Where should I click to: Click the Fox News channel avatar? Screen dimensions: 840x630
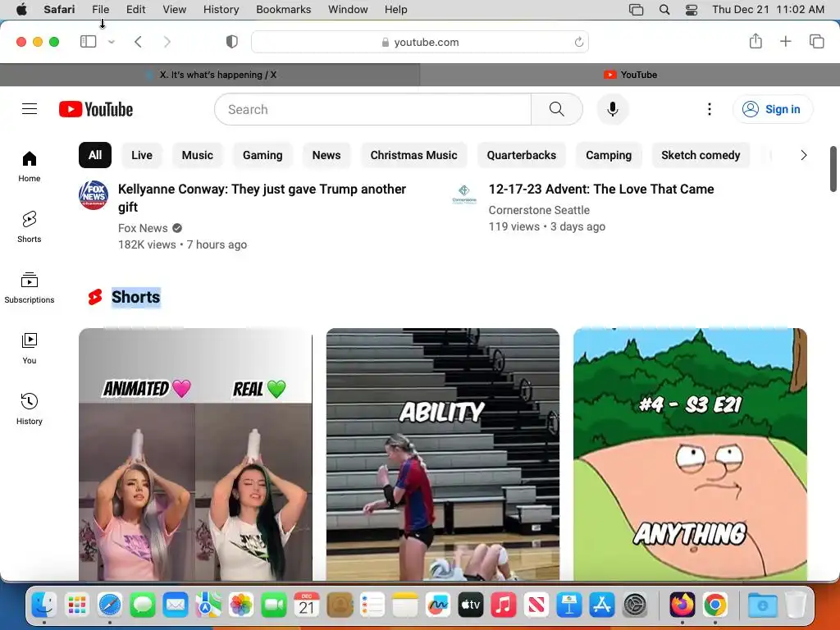(94, 195)
